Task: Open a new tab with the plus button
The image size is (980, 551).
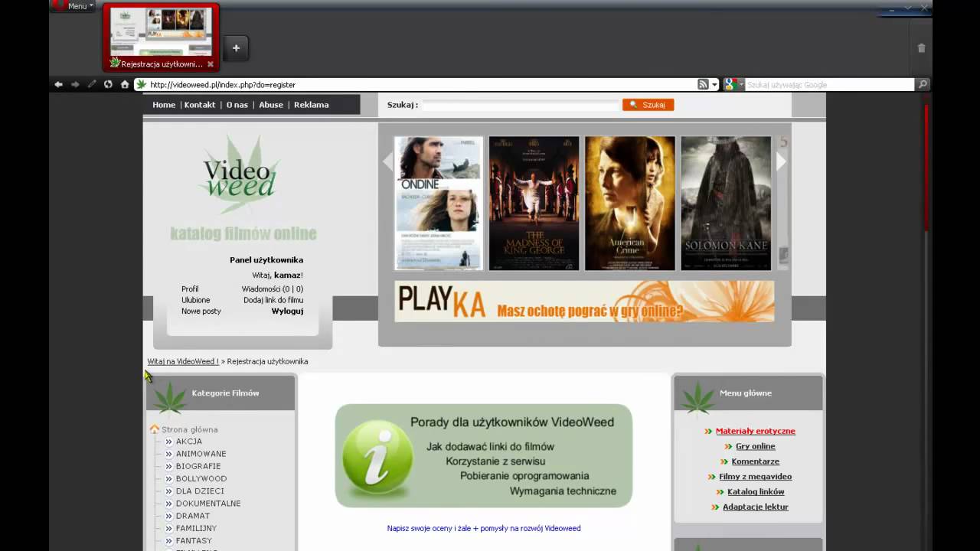Action: click(236, 48)
